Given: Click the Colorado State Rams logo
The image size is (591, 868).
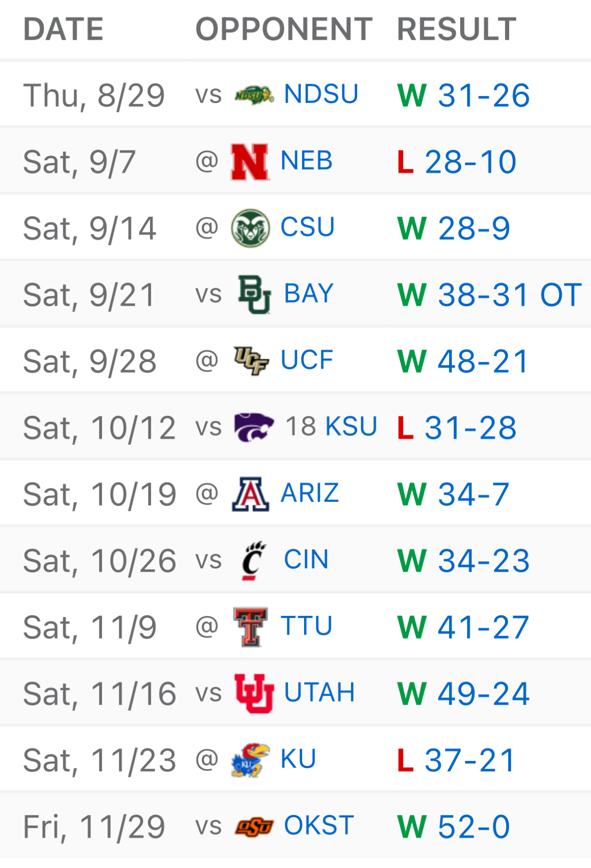Looking at the screenshot, I should tap(250, 228).
